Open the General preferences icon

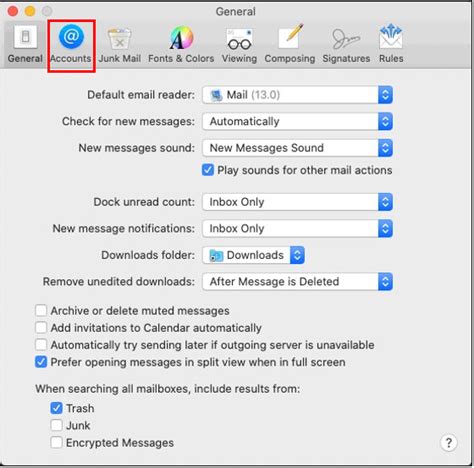pos(25,37)
